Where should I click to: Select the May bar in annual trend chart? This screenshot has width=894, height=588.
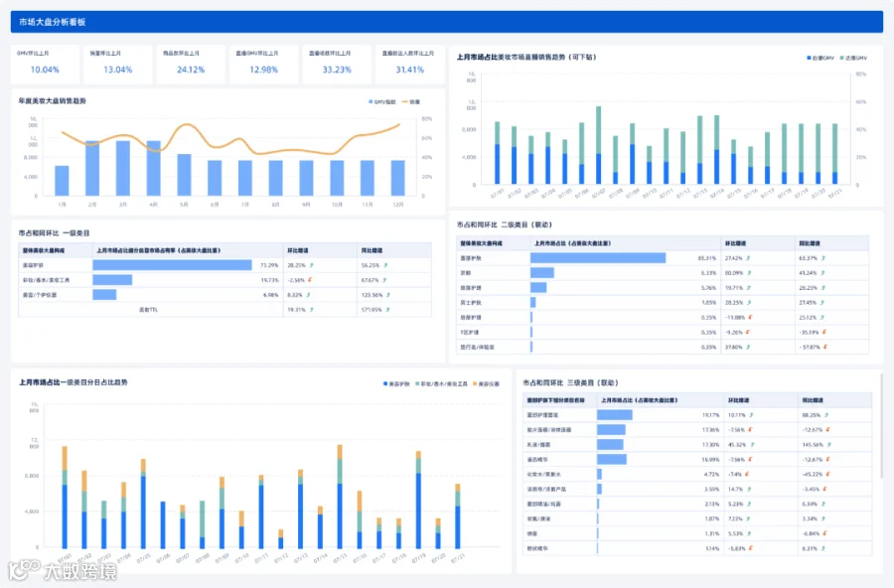point(184,175)
